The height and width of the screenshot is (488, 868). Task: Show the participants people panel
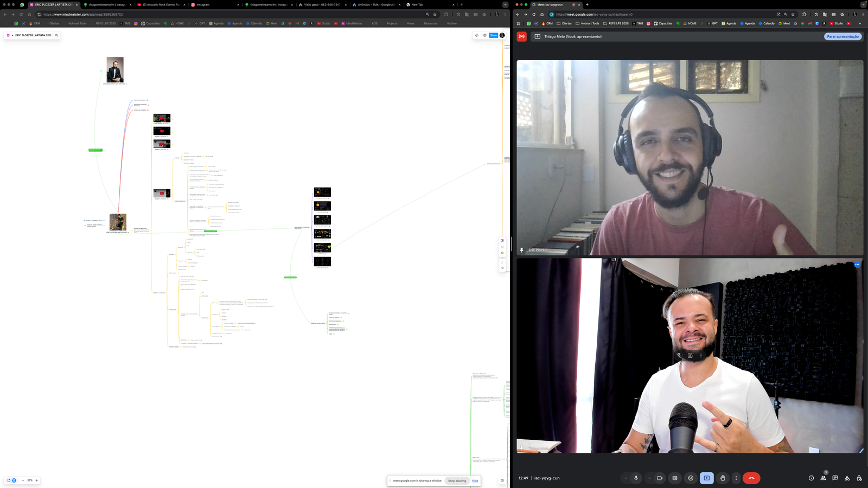[824, 478]
